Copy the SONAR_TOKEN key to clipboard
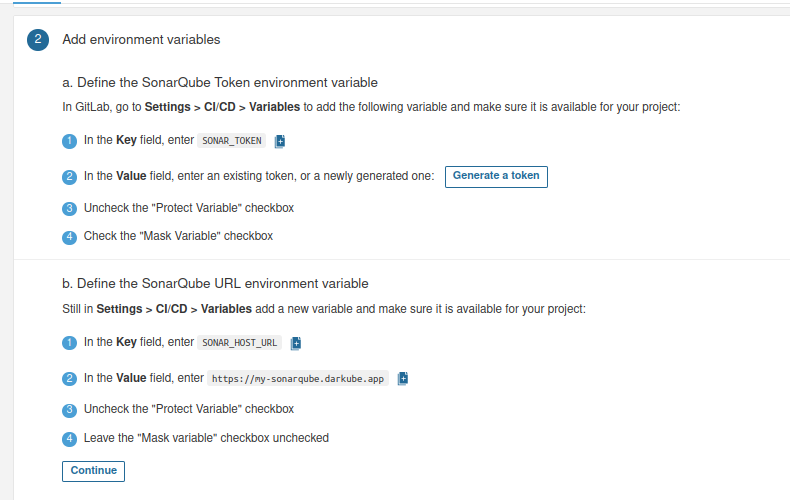Image resolution: width=790 pixels, height=500 pixels. tap(280, 141)
